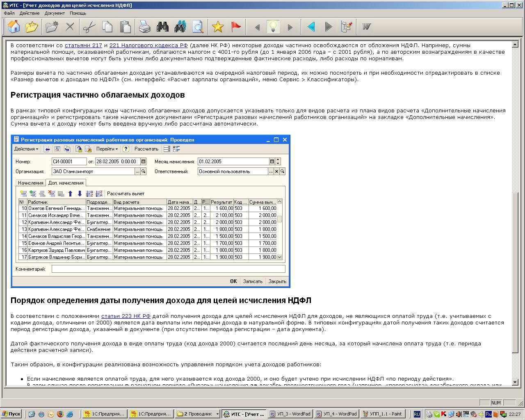
Task: Click the scissors cut icon
Action: click(89, 27)
